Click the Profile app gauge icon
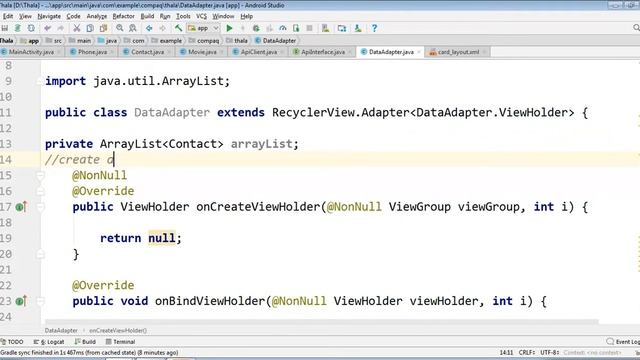 pyautogui.click(x=282, y=28)
